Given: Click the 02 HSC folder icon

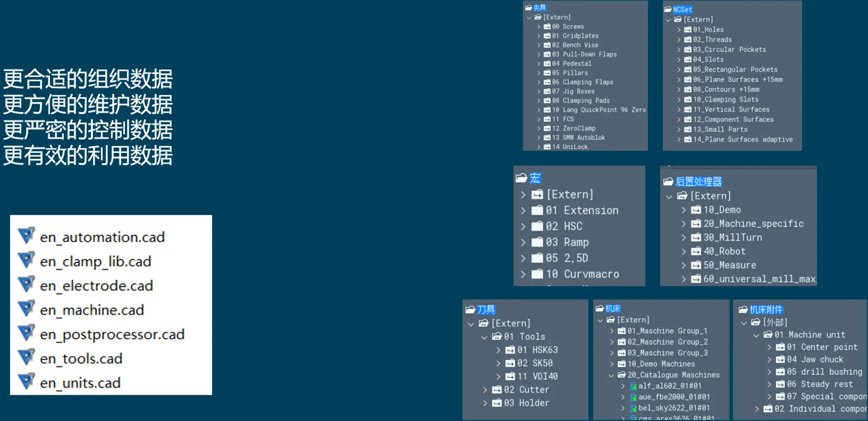Looking at the screenshot, I should click(x=537, y=226).
